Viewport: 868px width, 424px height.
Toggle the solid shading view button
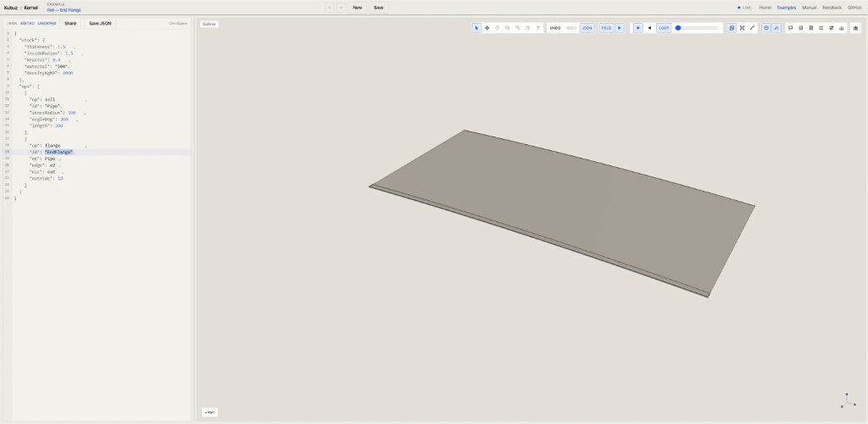pos(766,28)
